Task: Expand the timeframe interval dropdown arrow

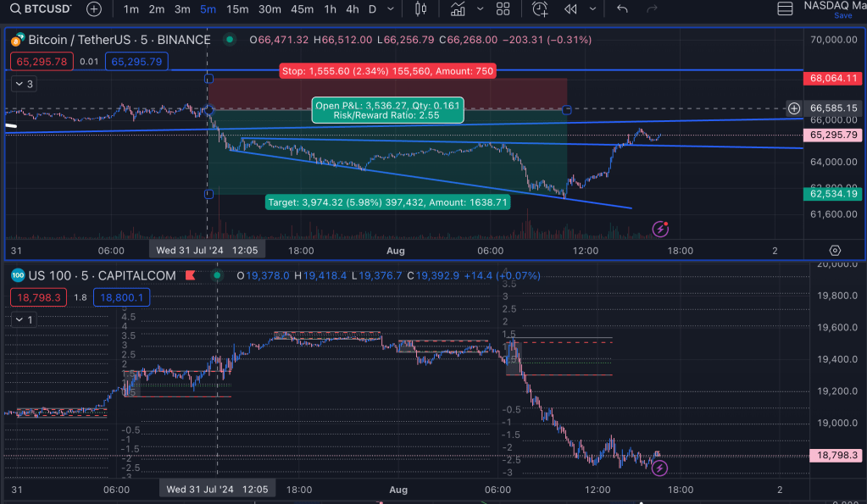Action: [x=392, y=9]
